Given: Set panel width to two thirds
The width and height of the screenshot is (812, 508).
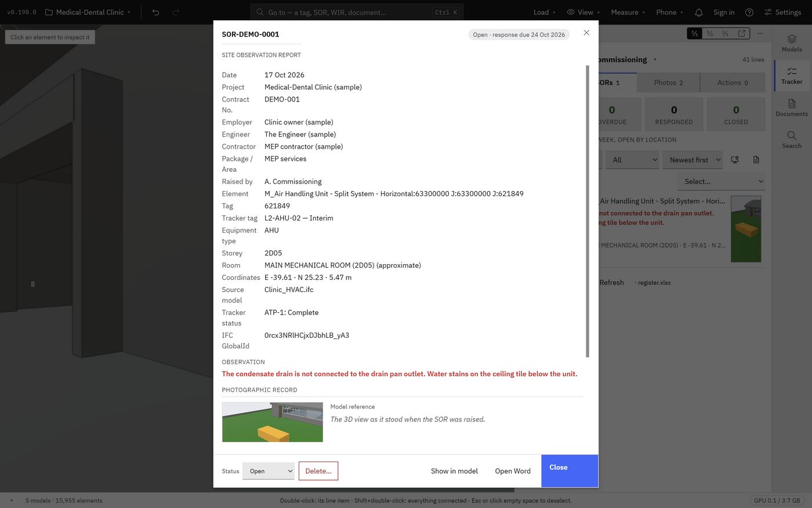Looking at the screenshot, I should click(x=725, y=34).
